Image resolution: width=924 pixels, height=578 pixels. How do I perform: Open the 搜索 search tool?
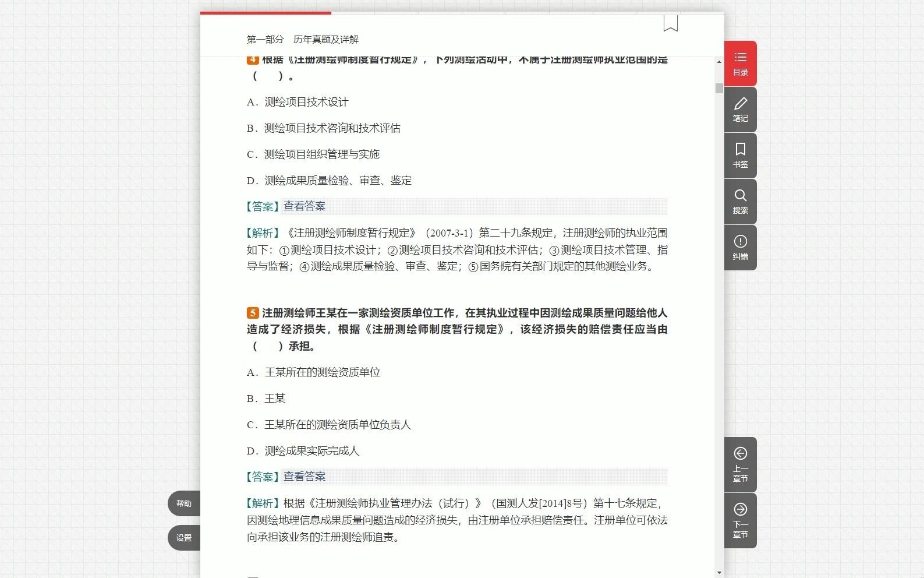point(740,202)
